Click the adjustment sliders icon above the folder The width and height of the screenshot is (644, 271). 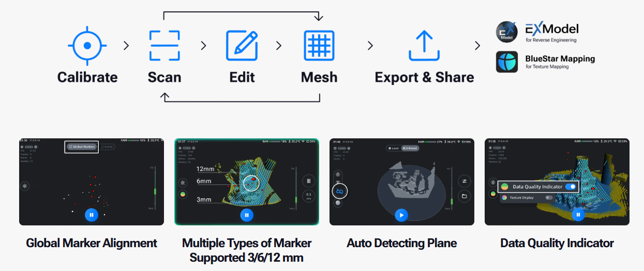tap(464, 181)
